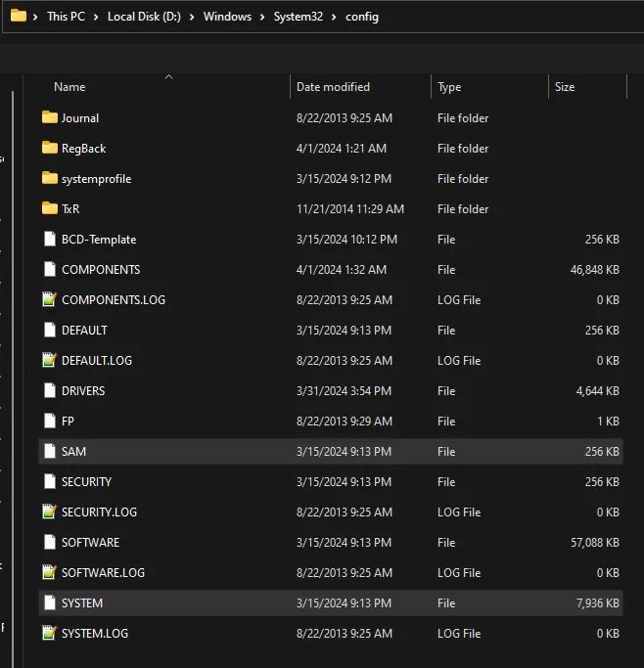The width and height of the screenshot is (644, 668).
Task: Click the systemprofile folder icon
Action: [50, 178]
